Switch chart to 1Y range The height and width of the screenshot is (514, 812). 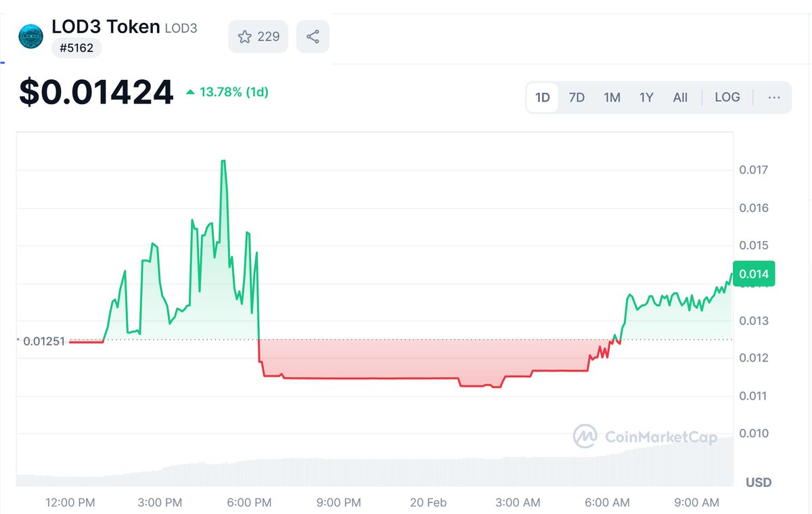click(646, 98)
